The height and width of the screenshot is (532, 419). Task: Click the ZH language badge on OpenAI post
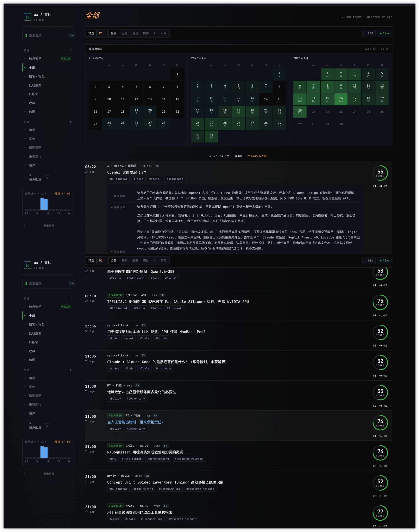pos(157,166)
